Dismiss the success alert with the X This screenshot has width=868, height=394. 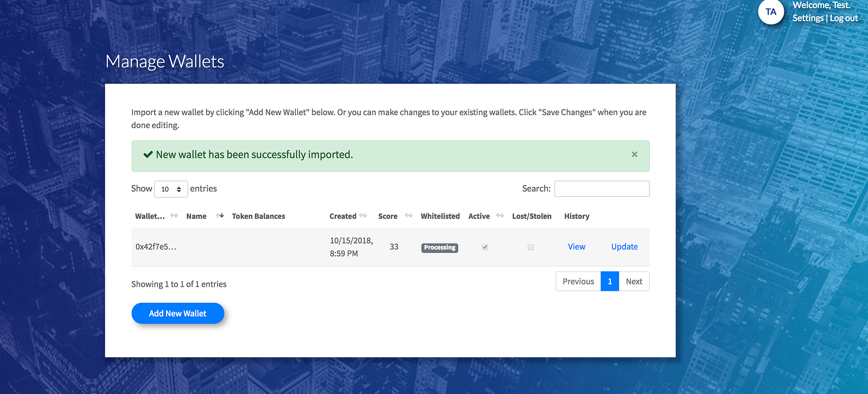[x=634, y=155]
